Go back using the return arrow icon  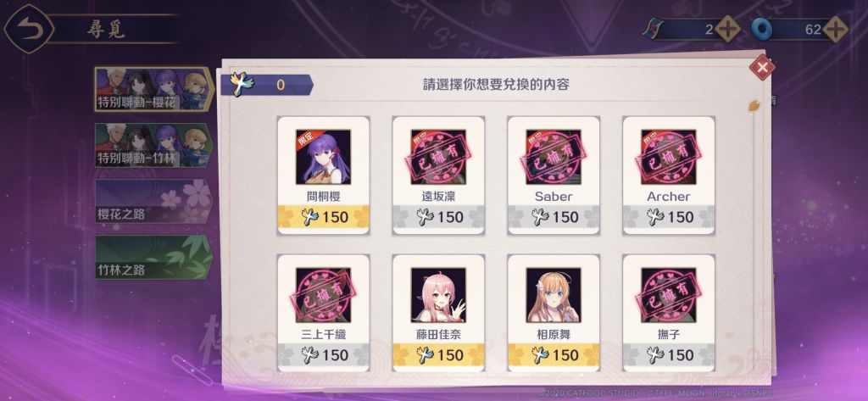[29, 28]
